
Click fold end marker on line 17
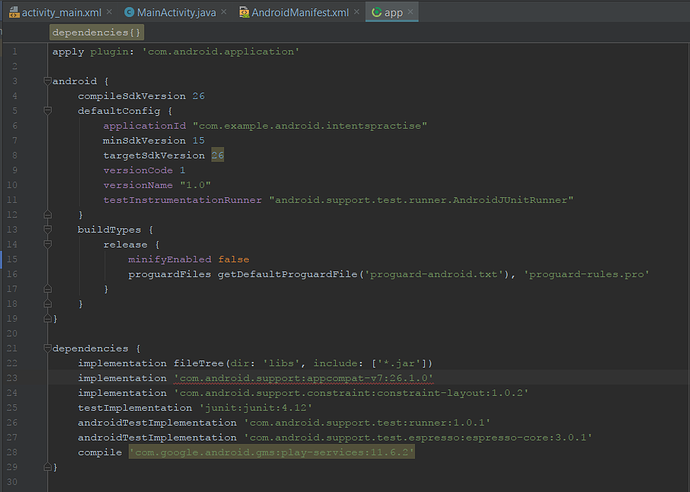(48, 289)
